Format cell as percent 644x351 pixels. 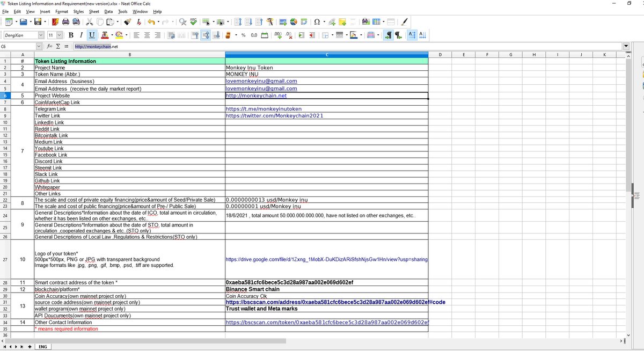point(243,35)
